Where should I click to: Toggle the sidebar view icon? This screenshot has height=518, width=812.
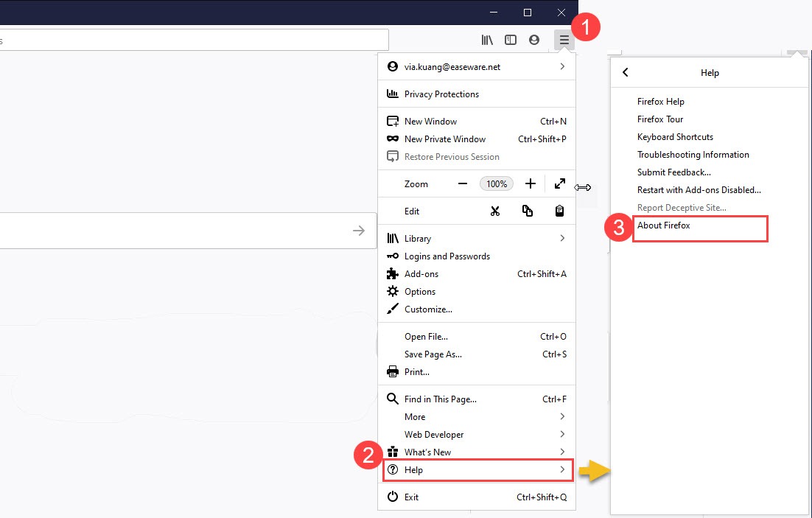tap(511, 39)
